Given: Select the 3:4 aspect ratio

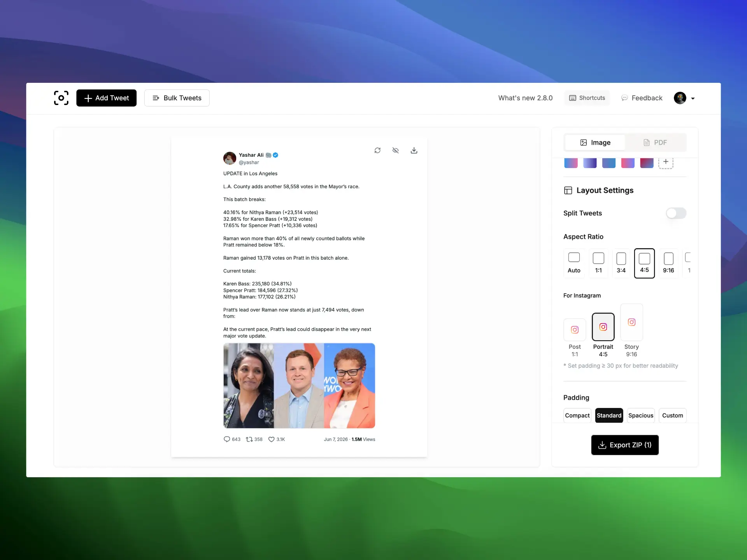Looking at the screenshot, I should [621, 263].
